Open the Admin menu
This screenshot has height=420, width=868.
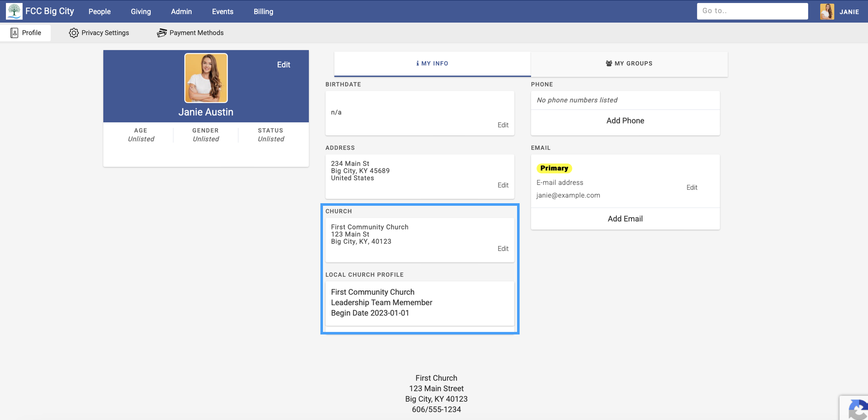(x=181, y=11)
